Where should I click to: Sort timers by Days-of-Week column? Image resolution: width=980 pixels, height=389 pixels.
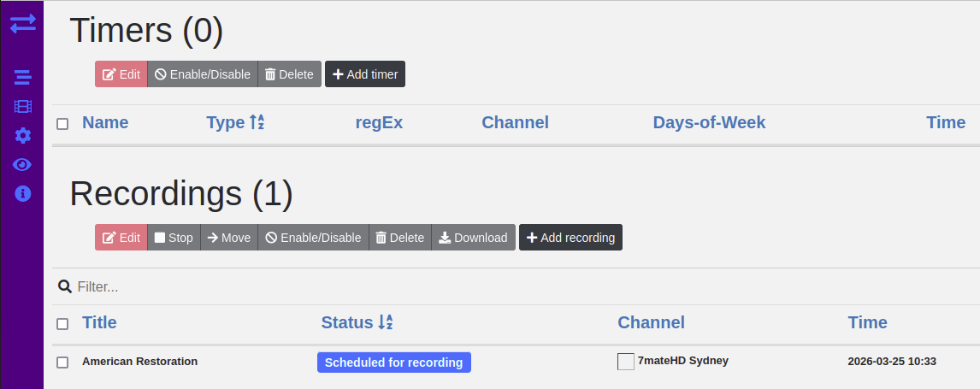[710, 122]
